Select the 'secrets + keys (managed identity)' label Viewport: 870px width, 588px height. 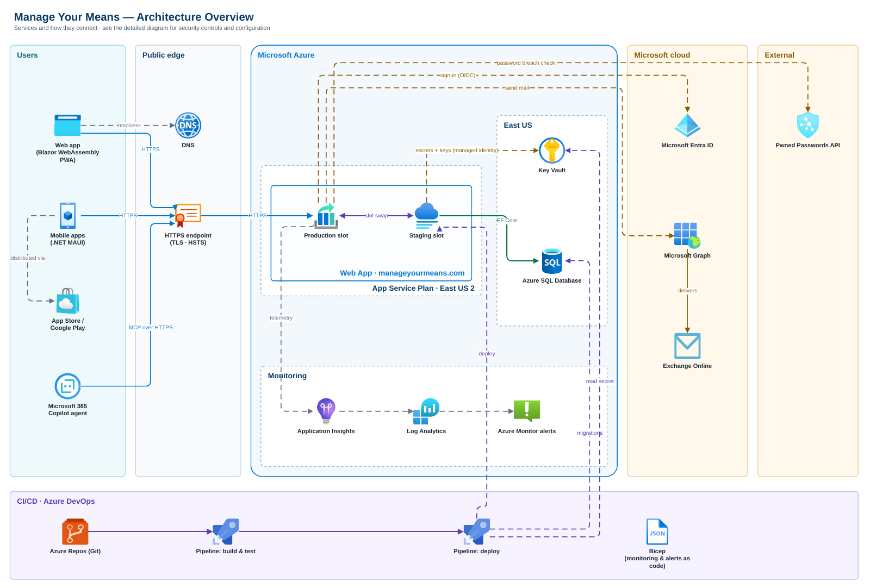[457, 151]
